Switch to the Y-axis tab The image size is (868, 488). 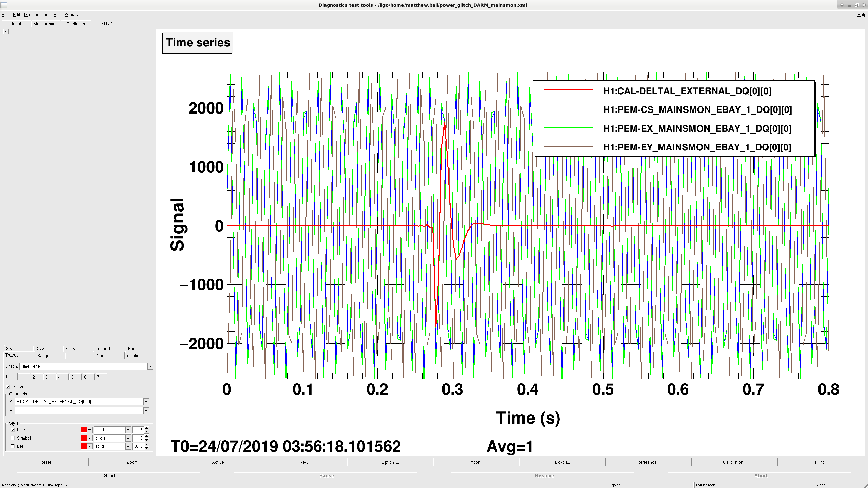pos(72,348)
